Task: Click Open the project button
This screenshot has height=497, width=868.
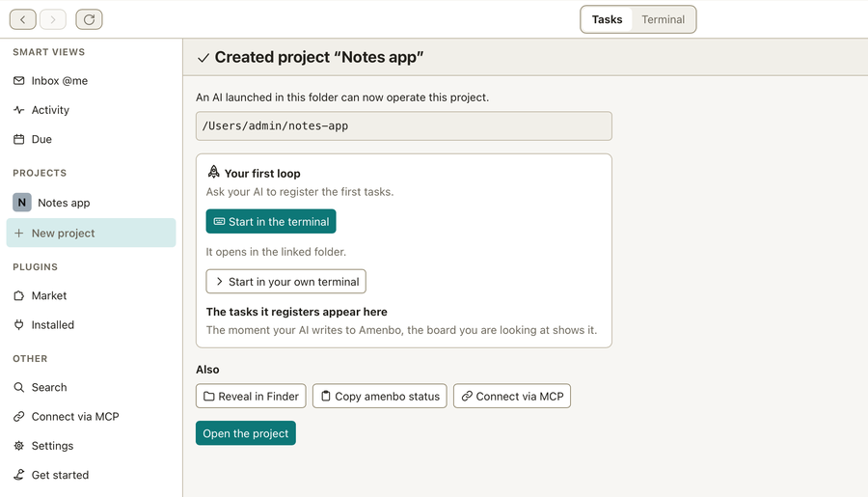Action: 245,433
